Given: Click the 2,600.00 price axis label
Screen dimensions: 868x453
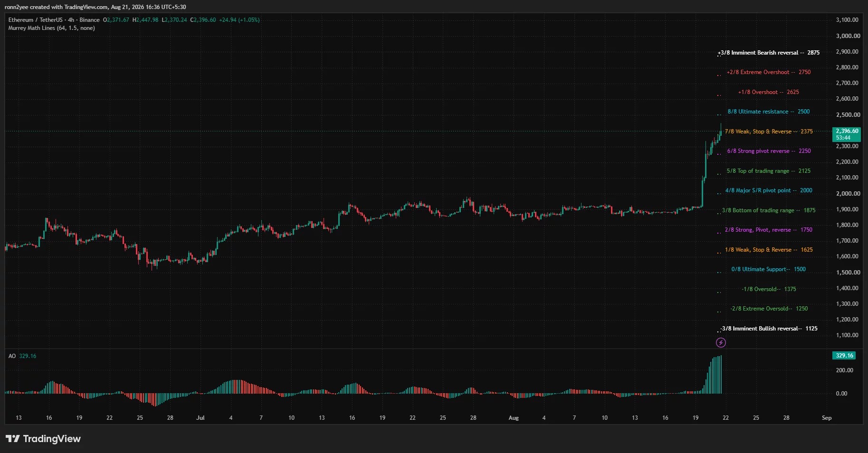Looking at the screenshot, I should 847,99.
